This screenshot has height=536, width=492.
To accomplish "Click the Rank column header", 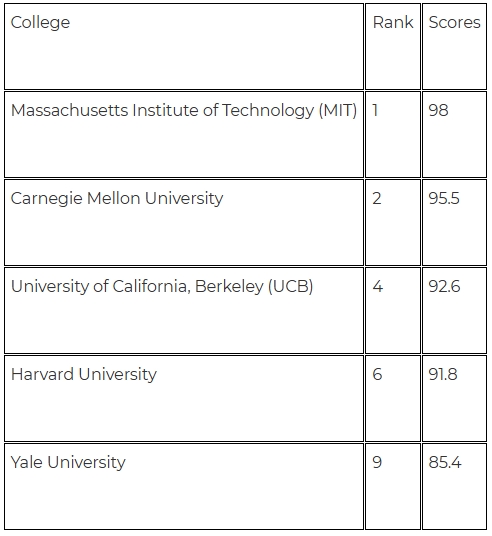I will [393, 46].
